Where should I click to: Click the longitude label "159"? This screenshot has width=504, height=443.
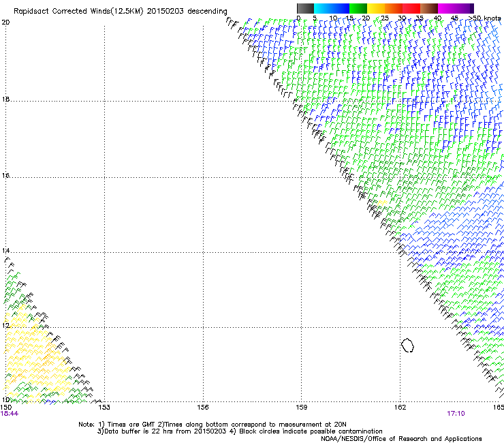301,408
